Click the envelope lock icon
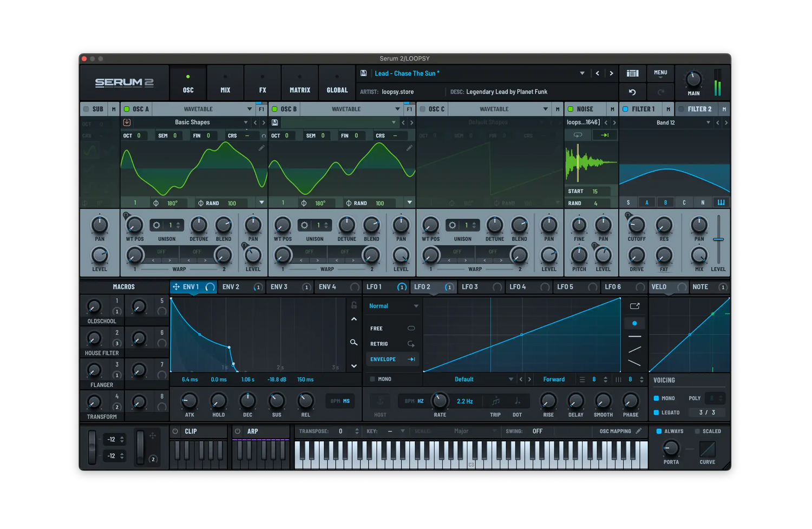Viewport: 812px width, 529px height. coord(354,305)
